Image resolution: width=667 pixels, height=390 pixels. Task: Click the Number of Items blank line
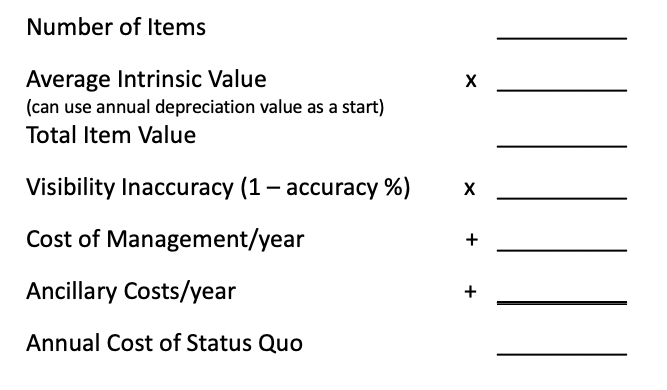point(562,38)
